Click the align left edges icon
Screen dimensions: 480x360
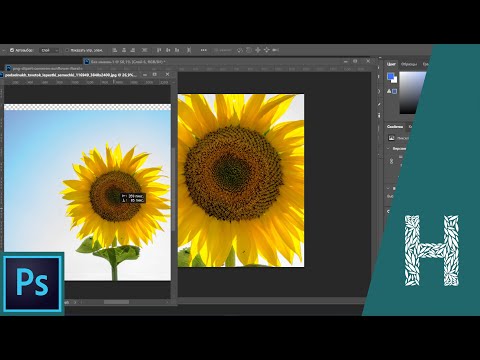[115, 50]
